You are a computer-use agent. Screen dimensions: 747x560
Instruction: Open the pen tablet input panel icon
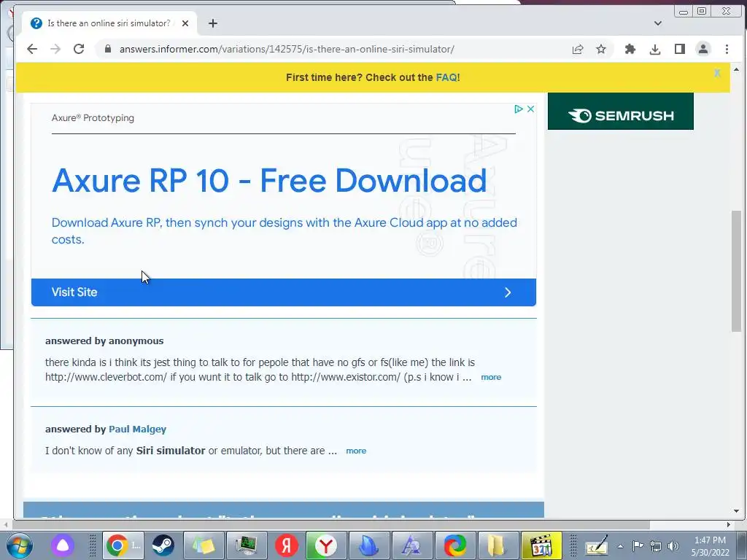click(x=597, y=545)
